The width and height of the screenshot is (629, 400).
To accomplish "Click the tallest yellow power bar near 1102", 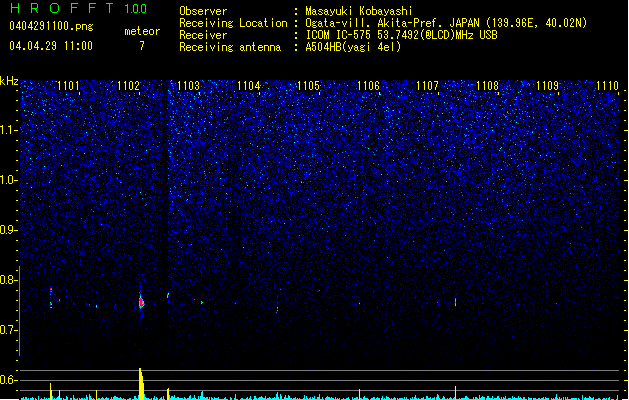I will 141,383.
